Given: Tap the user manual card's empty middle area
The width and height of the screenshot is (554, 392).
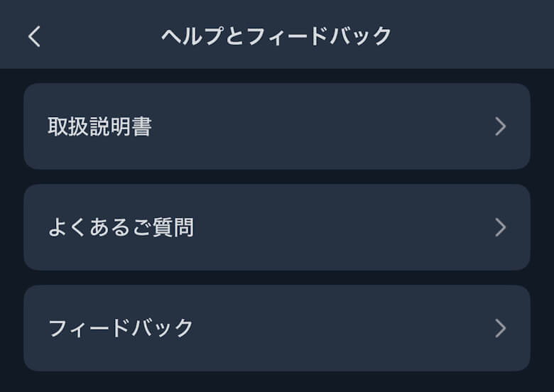Looking at the screenshot, I should (320, 126).
